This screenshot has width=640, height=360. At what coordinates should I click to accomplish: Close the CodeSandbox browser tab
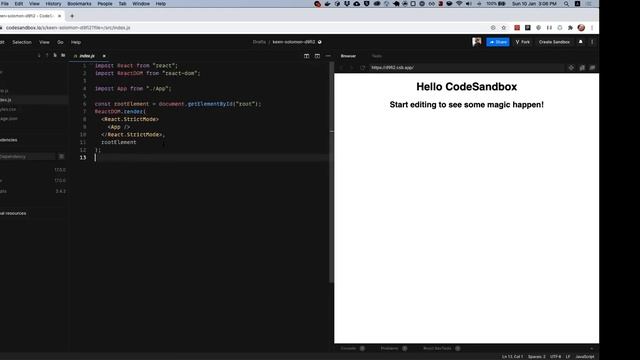[60, 16]
